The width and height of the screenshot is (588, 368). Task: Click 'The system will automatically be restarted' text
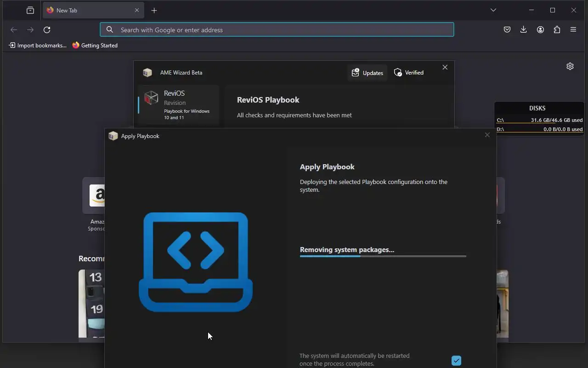pos(354,360)
